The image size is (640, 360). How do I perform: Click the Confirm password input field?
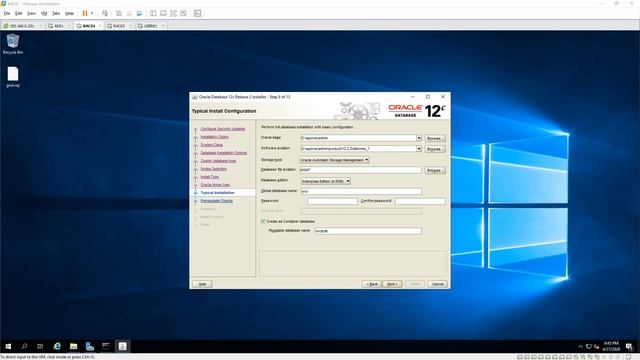pyautogui.click(x=420, y=201)
